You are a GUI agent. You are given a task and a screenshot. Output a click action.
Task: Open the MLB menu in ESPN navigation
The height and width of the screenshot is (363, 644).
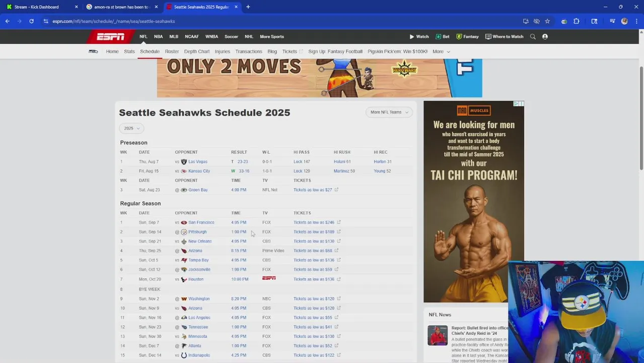pyautogui.click(x=174, y=36)
